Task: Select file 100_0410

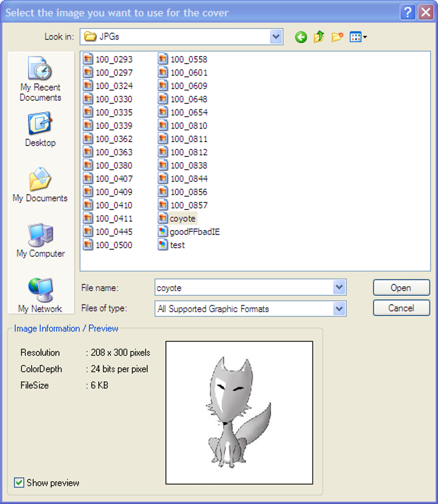Action: [108, 205]
